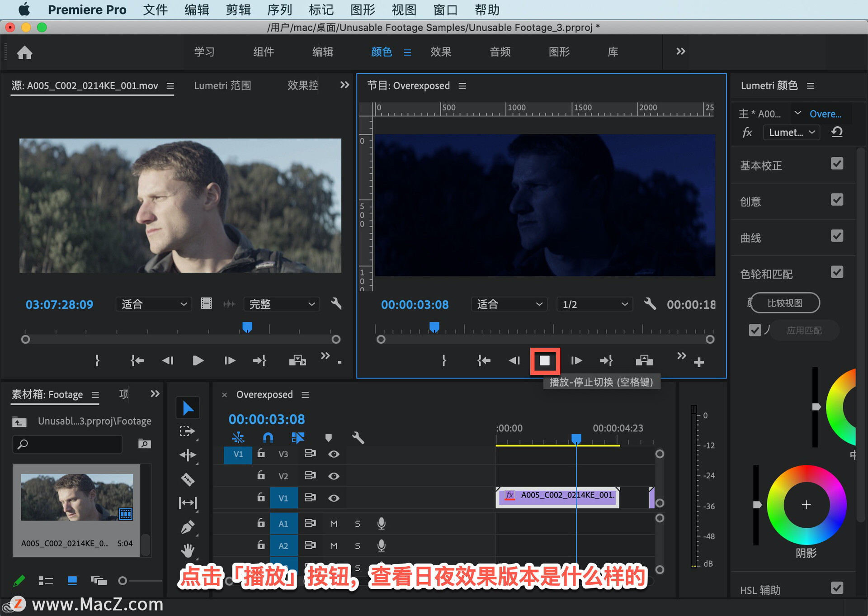The height and width of the screenshot is (616, 868).
Task: Uncheck the 基本校正 checkbox
Action: coord(837,164)
